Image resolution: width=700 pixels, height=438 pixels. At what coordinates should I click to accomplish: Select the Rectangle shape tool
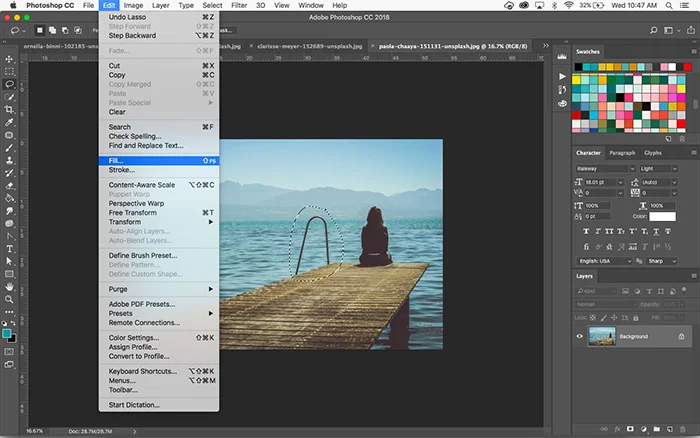pyautogui.click(x=9, y=274)
